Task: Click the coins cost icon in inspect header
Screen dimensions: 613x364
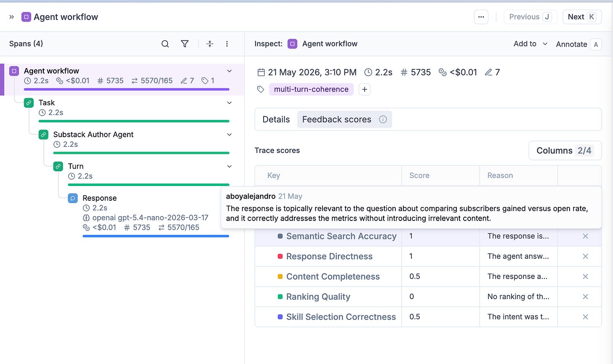Action: (x=442, y=72)
